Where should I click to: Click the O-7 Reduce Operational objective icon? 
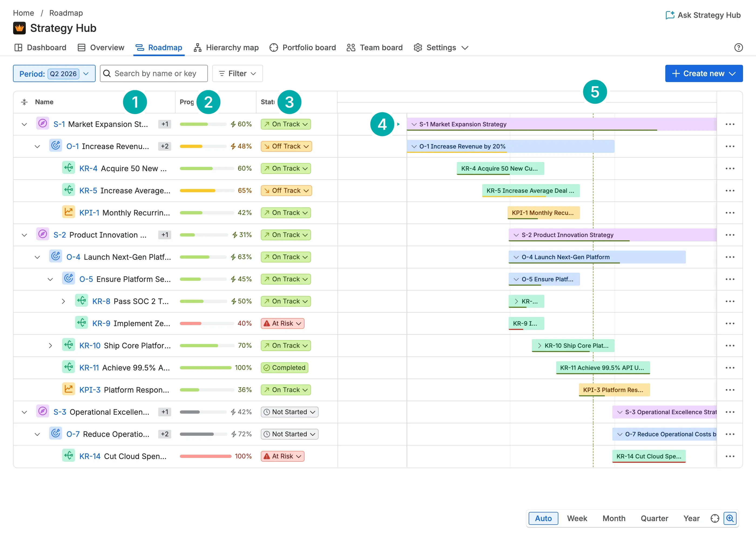coord(56,434)
